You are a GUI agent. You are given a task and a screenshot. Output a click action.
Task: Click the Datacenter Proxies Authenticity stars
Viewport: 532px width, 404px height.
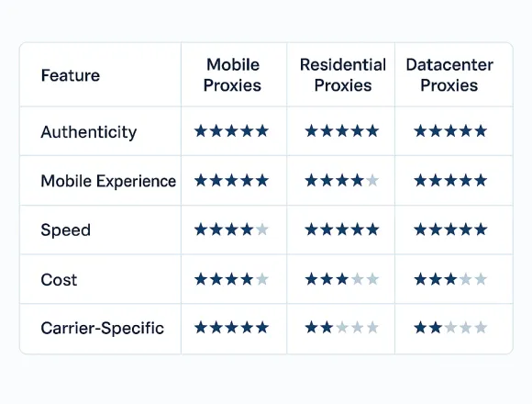coord(450,131)
